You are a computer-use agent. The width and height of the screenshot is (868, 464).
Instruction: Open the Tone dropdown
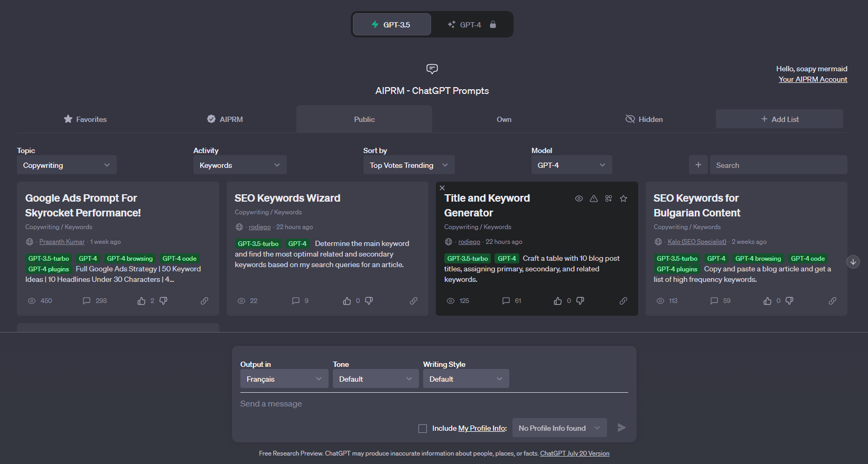[x=376, y=378]
